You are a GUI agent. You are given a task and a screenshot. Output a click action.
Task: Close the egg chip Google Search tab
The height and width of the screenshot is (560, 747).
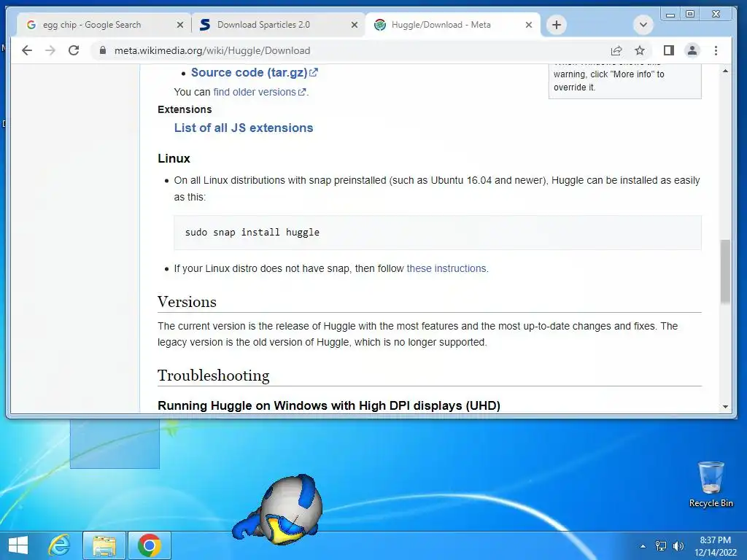(x=179, y=25)
